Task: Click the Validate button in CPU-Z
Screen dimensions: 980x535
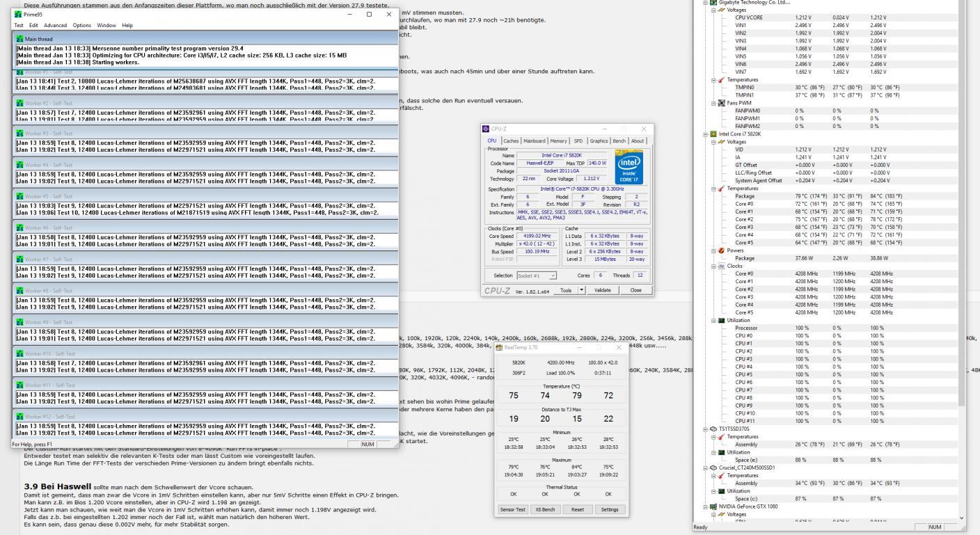Action: click(x=603, y=290)
